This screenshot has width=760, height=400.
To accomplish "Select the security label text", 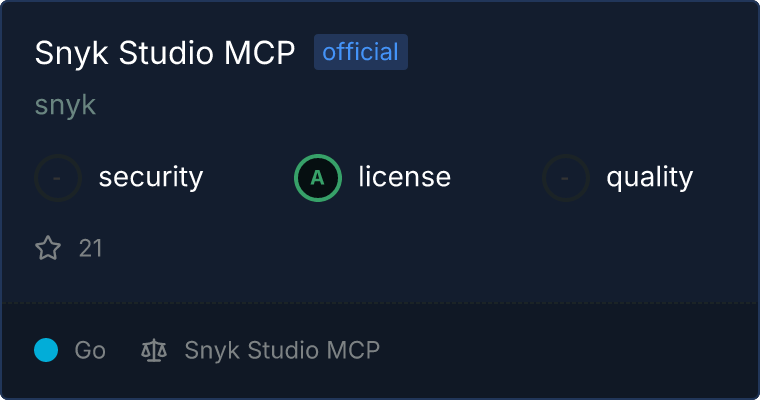I will coord(151,177).
